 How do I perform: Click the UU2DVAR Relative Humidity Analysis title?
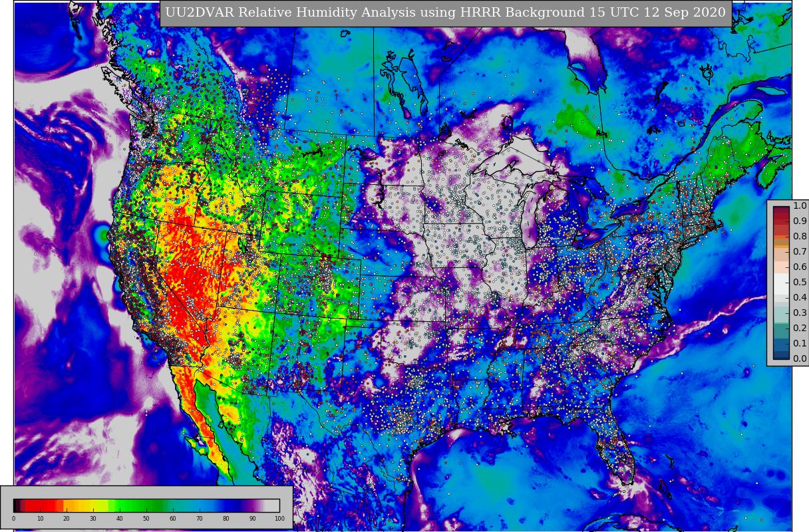[445, 13]
